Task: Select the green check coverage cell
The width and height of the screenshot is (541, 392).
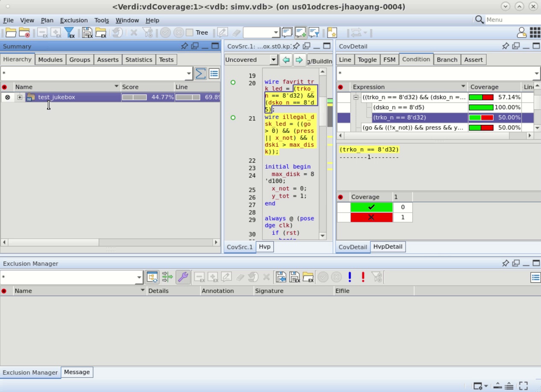Action: tap(371, 207)
